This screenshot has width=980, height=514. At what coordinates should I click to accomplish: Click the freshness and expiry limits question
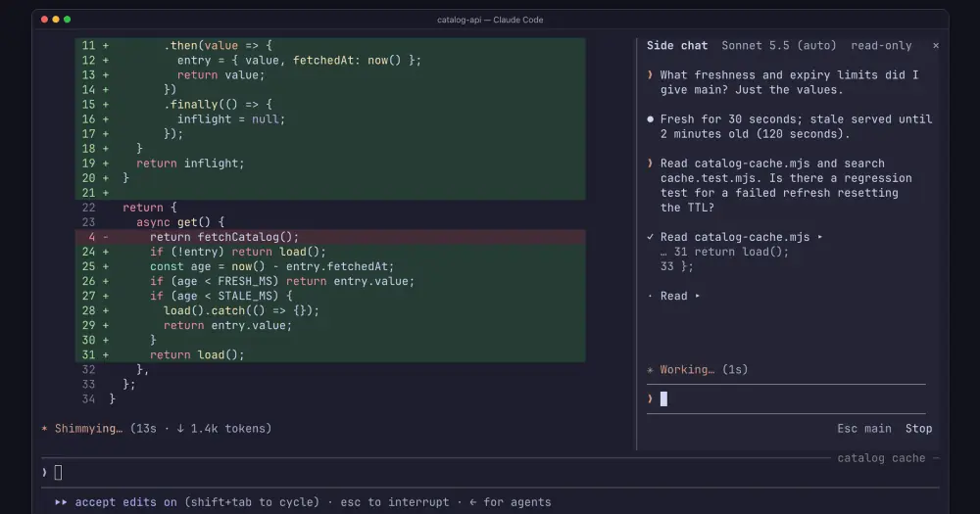pyautogui.click(x=789, y=82)
